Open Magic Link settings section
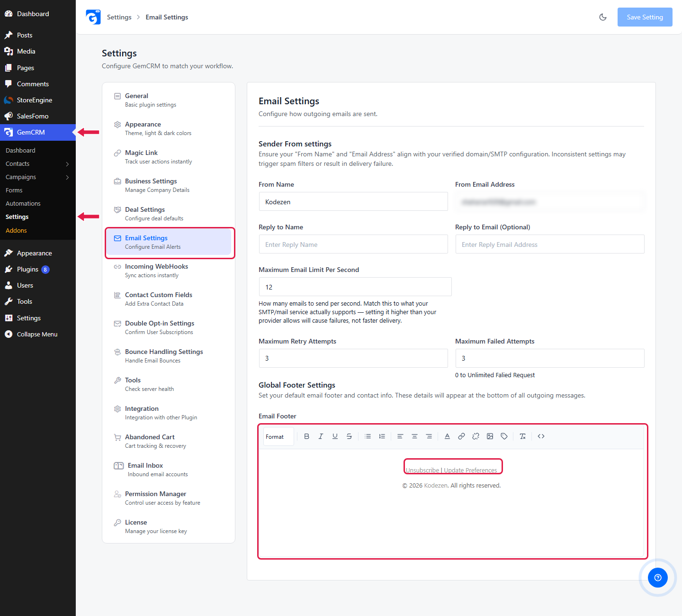 [x=169, y=157]
